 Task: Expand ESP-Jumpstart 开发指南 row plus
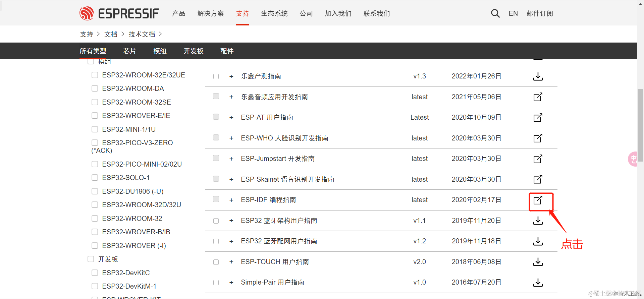[x=231, y=159]
